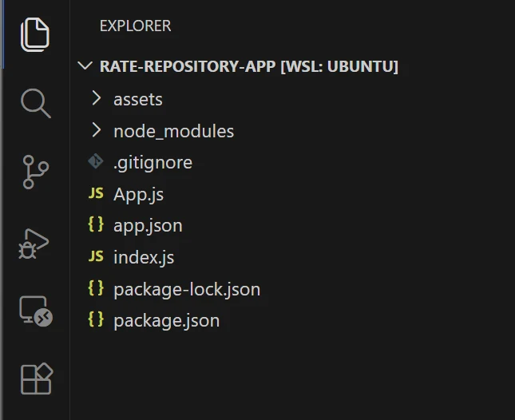
Task: Open the package-lock.json file
Action: (187, 290)
